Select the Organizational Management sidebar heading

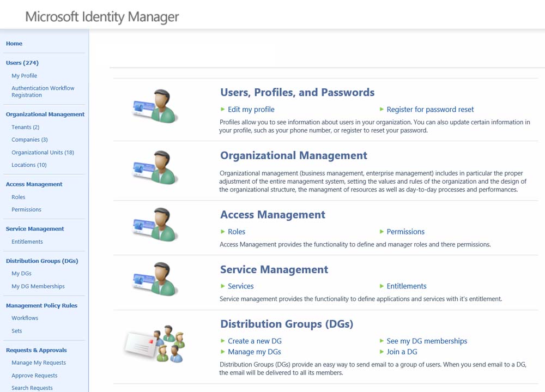click(45, 114)
